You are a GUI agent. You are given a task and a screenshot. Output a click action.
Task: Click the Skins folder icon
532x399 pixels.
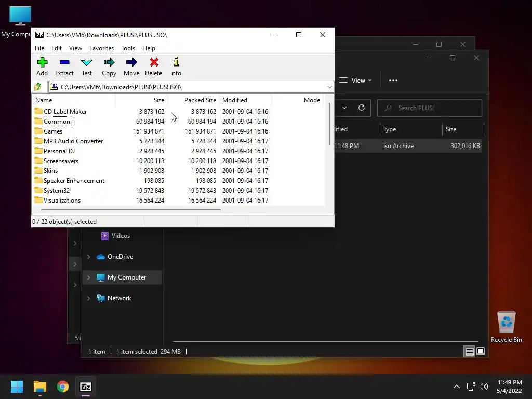tap(38, 170)
